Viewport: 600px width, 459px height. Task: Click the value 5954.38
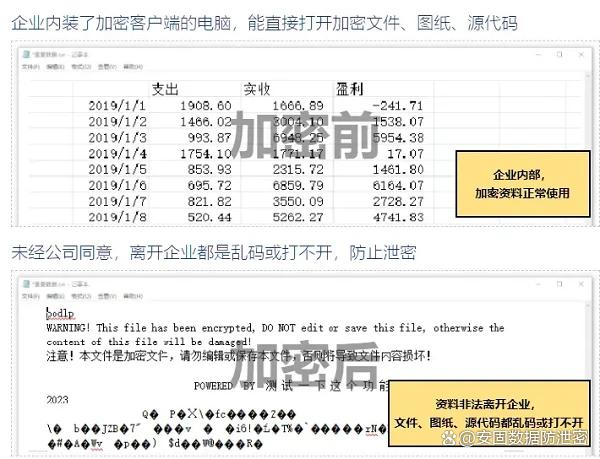click(398, 138)
